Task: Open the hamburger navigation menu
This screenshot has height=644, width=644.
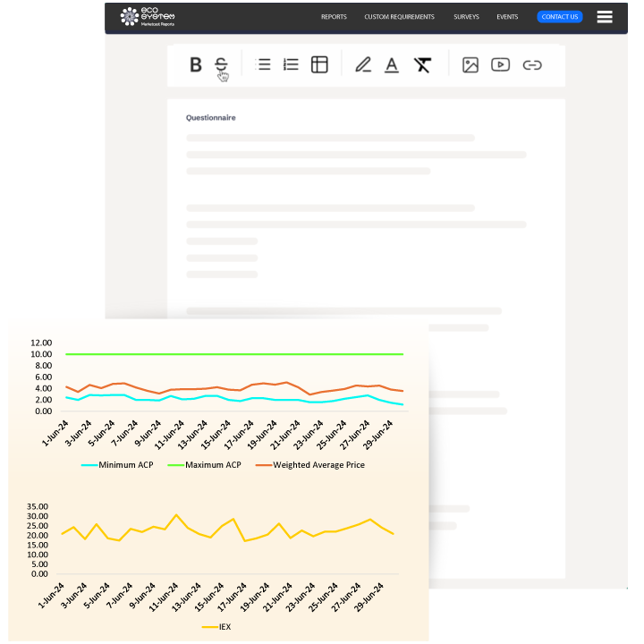Action: pos(605,16)
